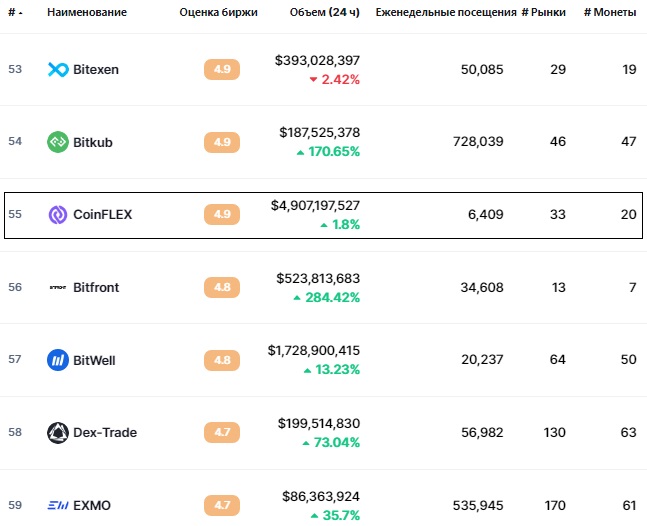647x526 pixels.
Task: Select volume $1,728,900,415 for BitWell
Action: pos(314,351)
